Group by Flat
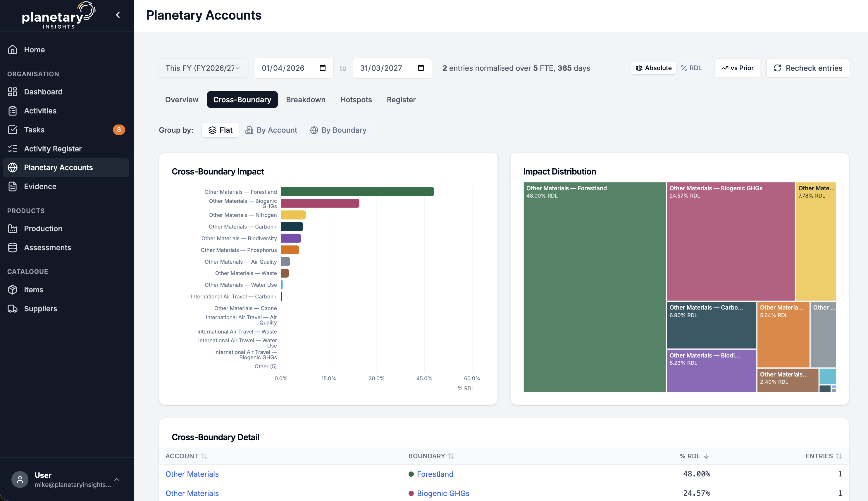Screen dimensions: 868x501 220,130
